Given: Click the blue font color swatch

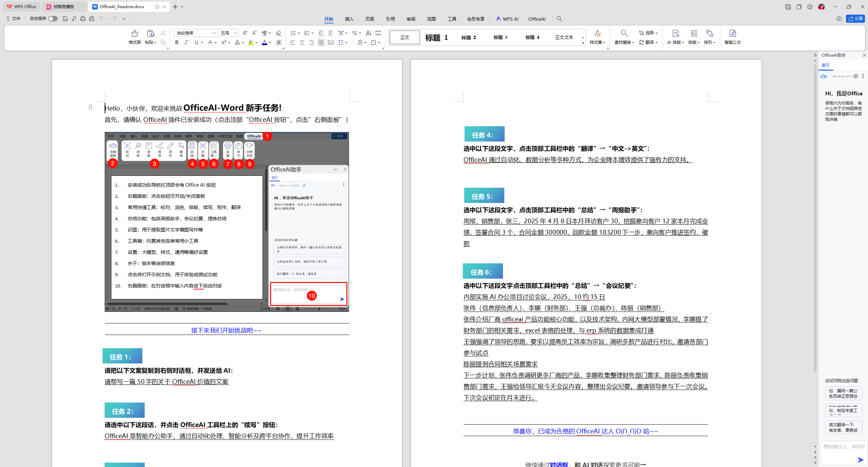Looking at the screenshot, I should coord(264,42).
